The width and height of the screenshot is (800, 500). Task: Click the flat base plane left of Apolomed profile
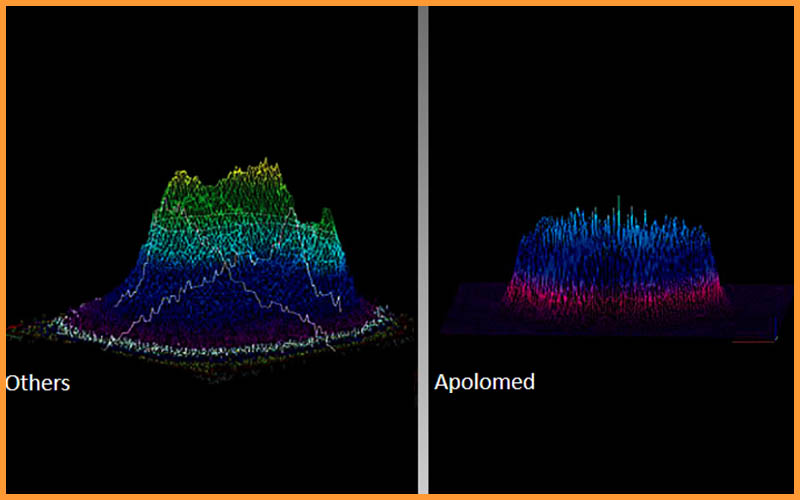(470, 300)
